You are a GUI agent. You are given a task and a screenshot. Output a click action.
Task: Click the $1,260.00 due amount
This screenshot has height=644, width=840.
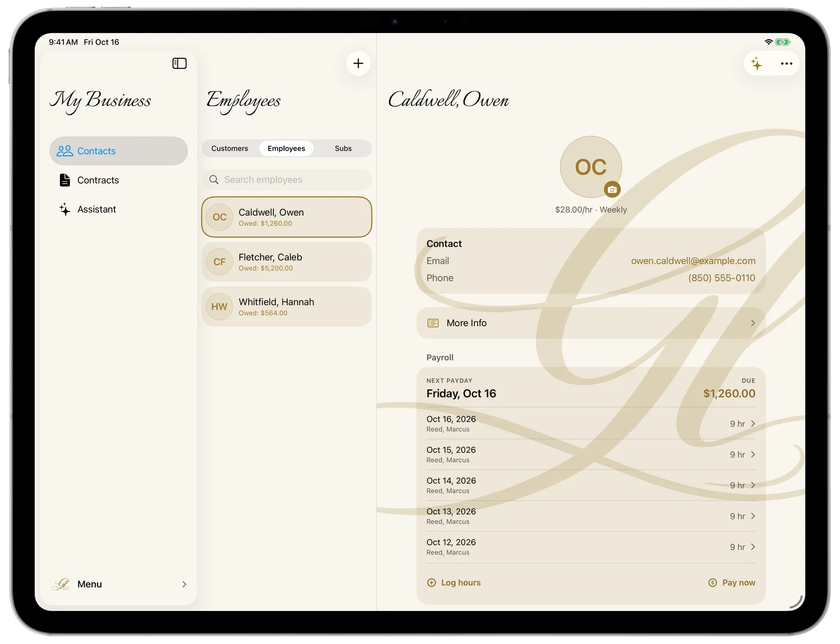point(729,394)
